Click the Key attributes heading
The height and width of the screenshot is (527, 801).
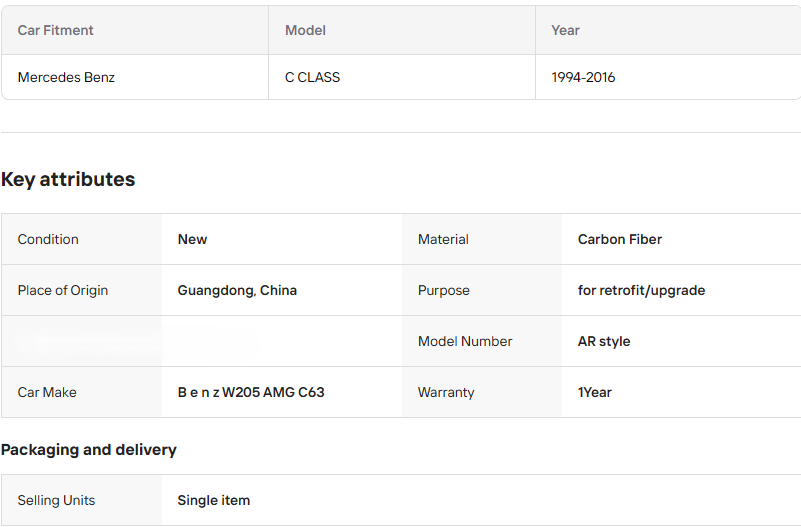68,180
